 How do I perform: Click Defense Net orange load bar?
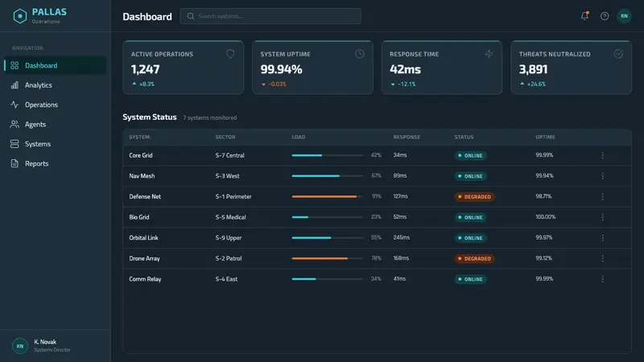[328, 196]
